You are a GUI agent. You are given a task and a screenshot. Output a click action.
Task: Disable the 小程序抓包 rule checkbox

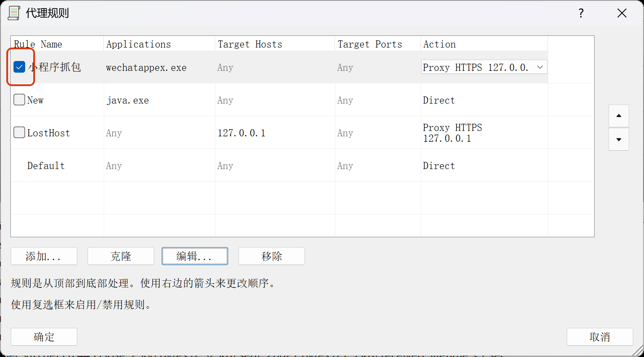pyautogui.click(x=19, y=67)
